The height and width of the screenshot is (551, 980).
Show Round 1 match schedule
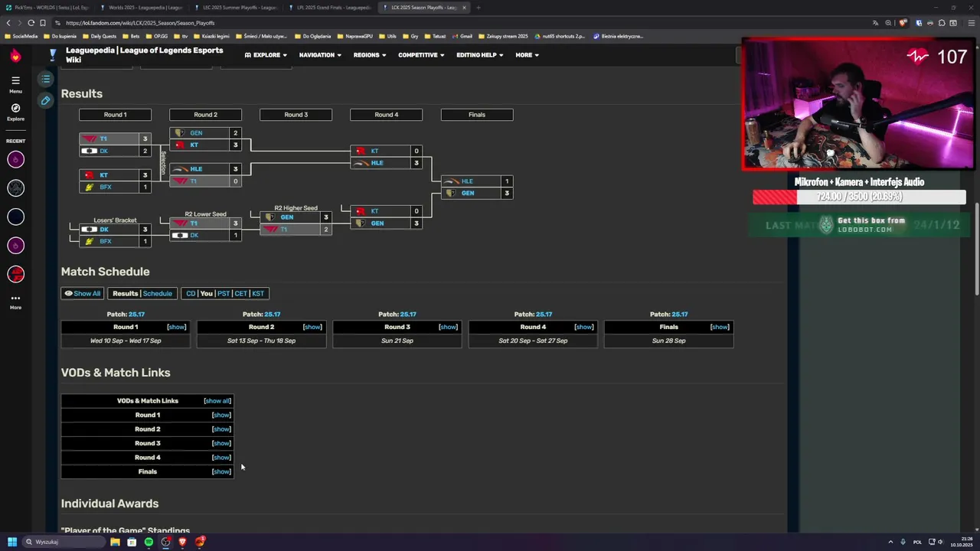pos(176,327)
